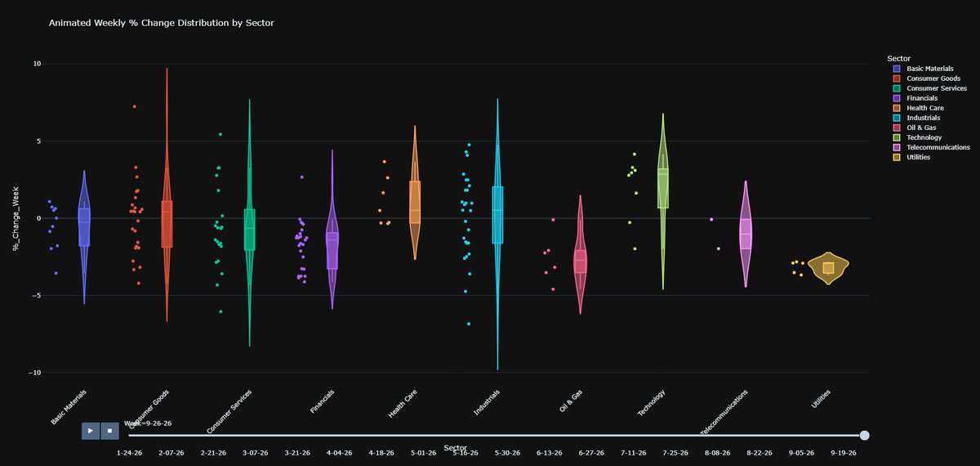Screen dimensions: 980x466
Task: Click the Industrials box plot
Action: coord(497,215)
